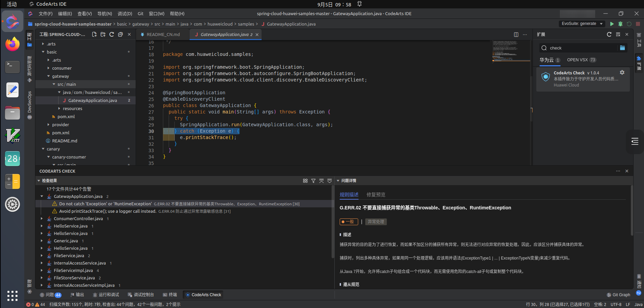
Task: Open the 调试(D) menu
Action: [x=125, y=14]
